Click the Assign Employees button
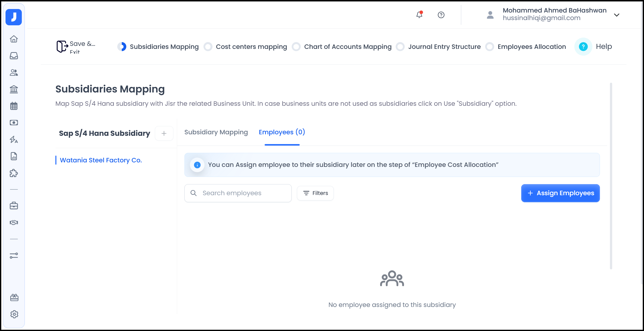The width and height of the screenshot is (644, 331). click(x=560, y=193)
